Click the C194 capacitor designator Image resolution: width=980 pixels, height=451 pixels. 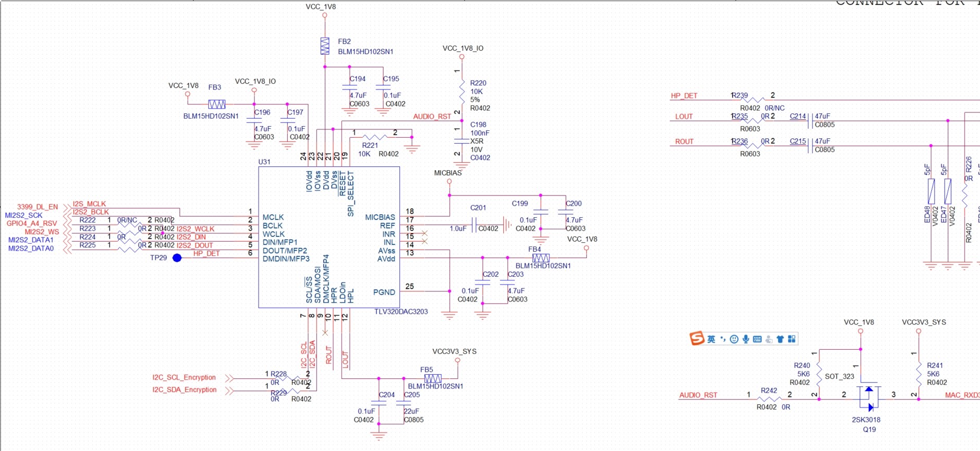(358, 78)
